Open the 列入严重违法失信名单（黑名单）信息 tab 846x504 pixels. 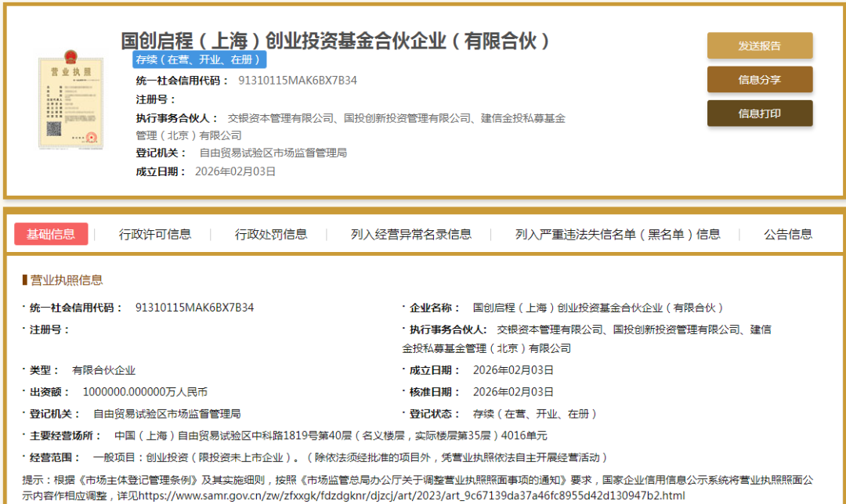click(x=618, y=234)
